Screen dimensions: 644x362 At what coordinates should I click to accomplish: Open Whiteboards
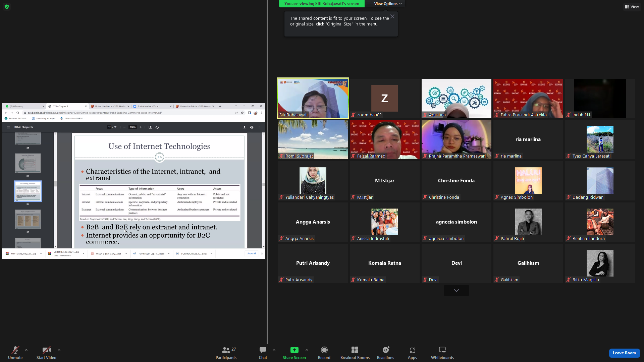coord(442,353)
